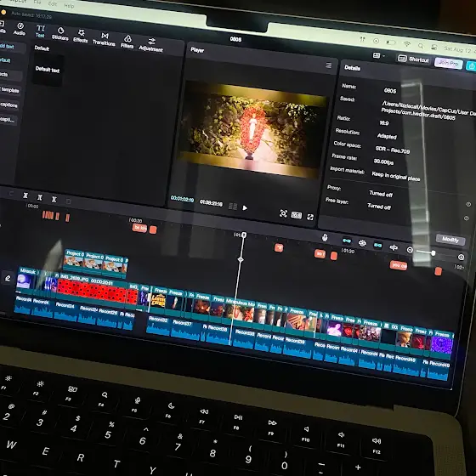
Task: Select the first Project 0 overlay clip
Action: coord(74,260)
